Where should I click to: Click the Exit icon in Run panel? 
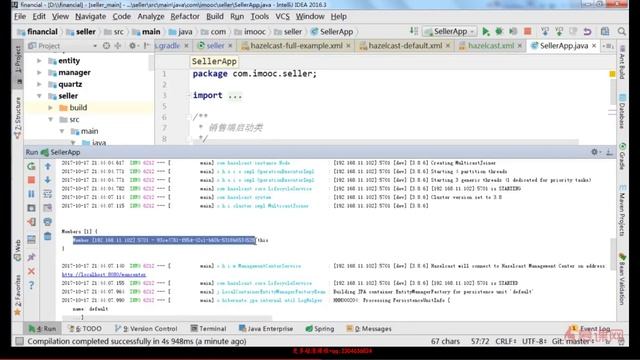[31, 222]
